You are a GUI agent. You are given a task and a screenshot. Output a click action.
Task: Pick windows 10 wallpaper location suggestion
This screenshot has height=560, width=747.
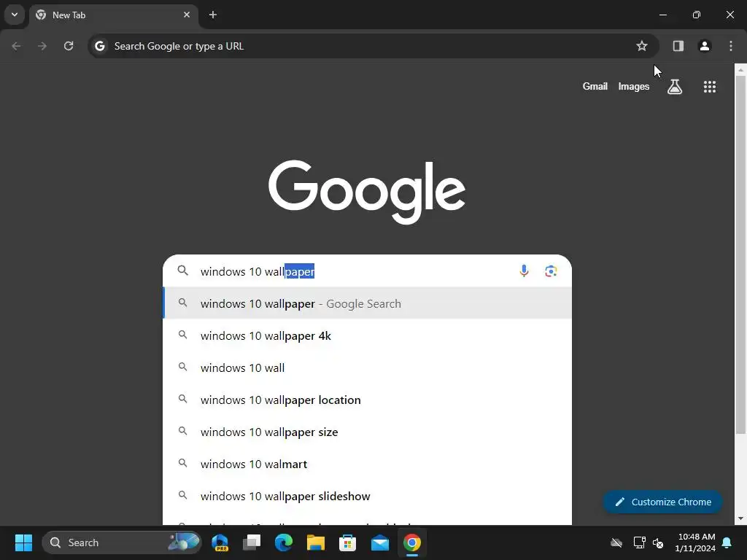tap(368, 400)
